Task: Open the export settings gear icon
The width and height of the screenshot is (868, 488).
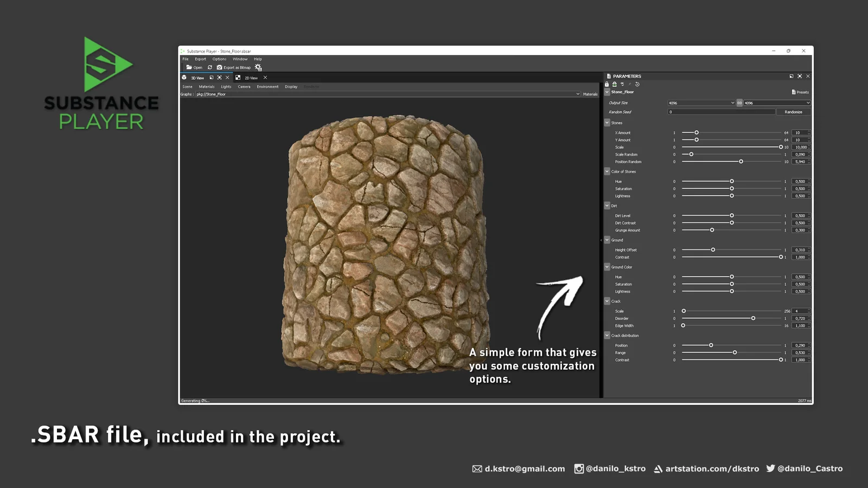Action: click(x=258, y=67)
